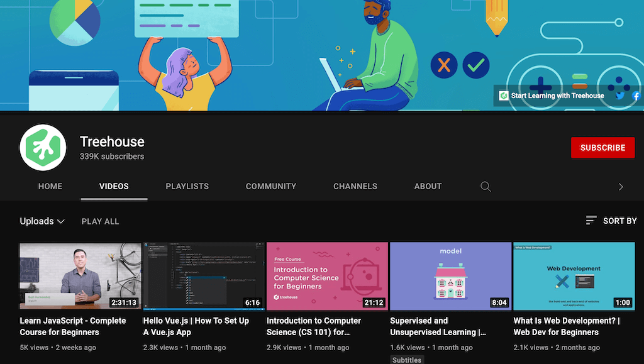Open the Sort By menu

(611, 221)
